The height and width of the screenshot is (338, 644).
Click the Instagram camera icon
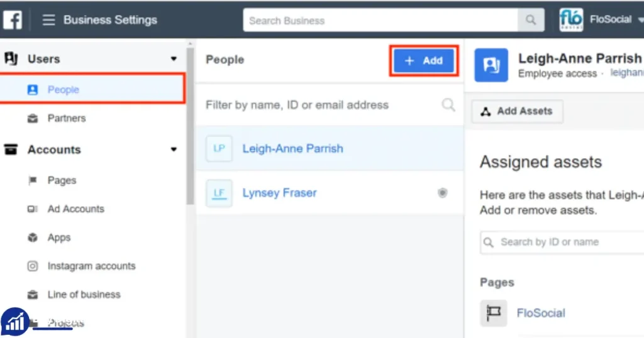[x=33, y=266]
